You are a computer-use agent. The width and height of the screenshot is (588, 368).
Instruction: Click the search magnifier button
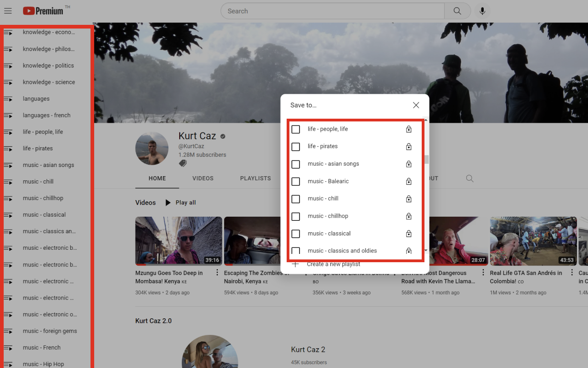point(458,11)
